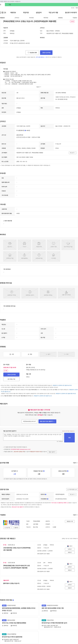Image resolution: width=78 pixels, height=644 pixels.
Task: Open the 실업급여 main menu
Action: point(39,12)
